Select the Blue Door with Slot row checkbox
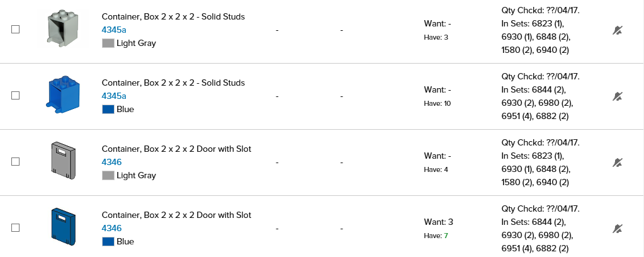 pos(16,227)
